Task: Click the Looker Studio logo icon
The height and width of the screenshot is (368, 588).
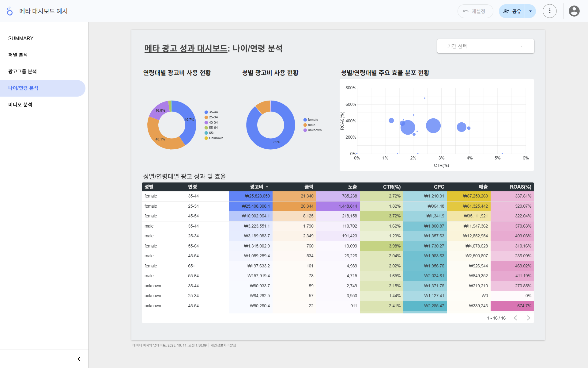Action: [10, 11]
